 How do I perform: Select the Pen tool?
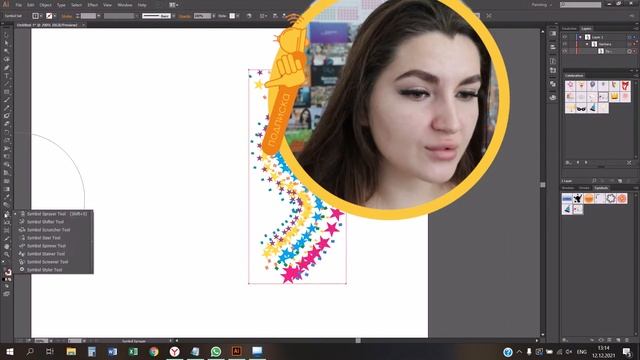tap(7, 68)
